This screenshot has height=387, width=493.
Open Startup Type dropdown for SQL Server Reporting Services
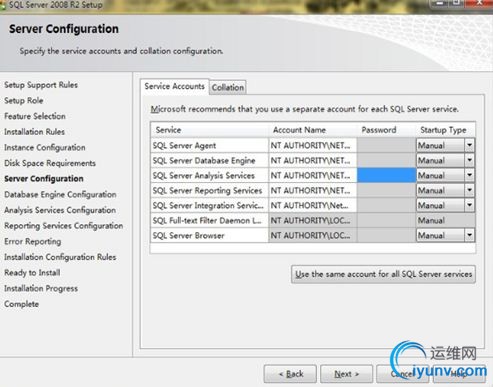[469, 190]
